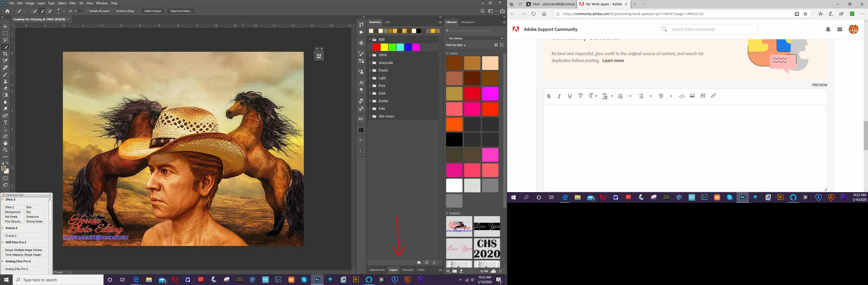Insert a link in the editor
The height and width of the screenshot is (285, 868).
coord(713,96)
